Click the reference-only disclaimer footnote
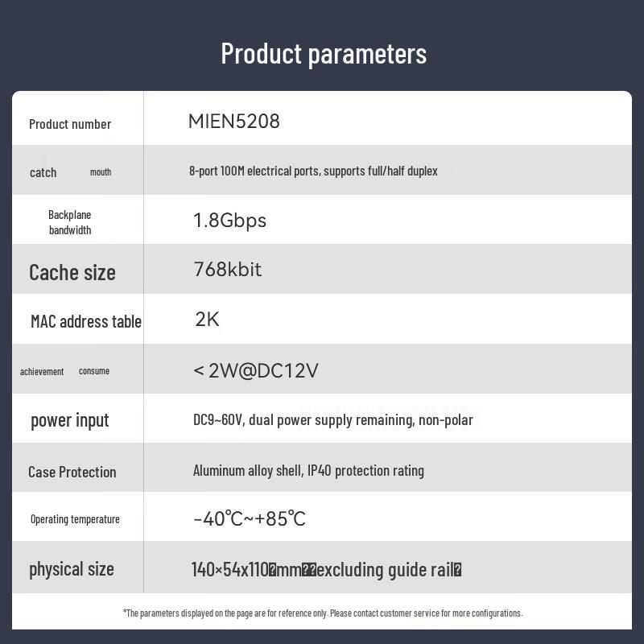Viewport: 644px width, 644px height. pos(323,613)
